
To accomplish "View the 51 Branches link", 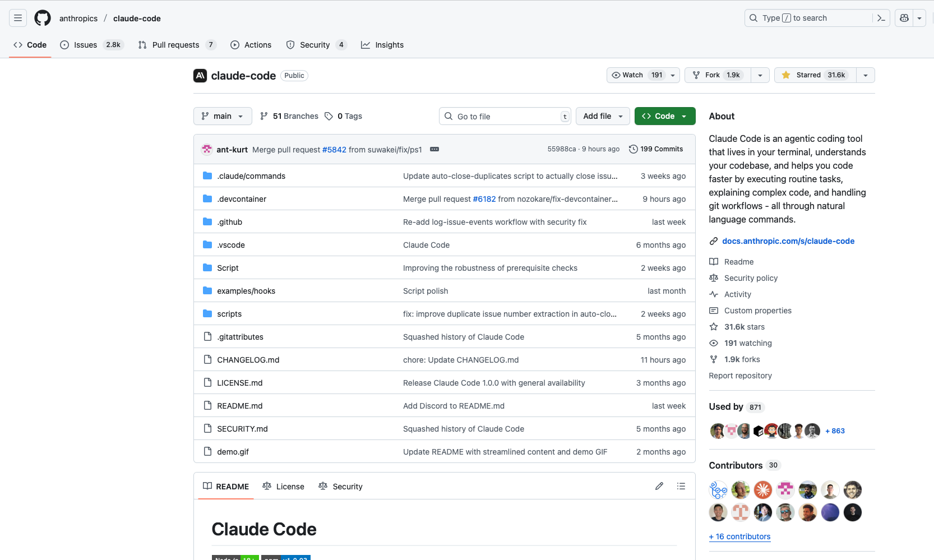I will click(x=289, y=116).
